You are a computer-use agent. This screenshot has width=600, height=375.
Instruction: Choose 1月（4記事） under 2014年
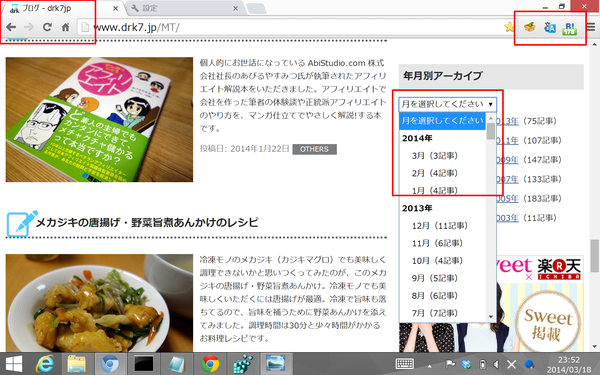click(x=442, y=191)
